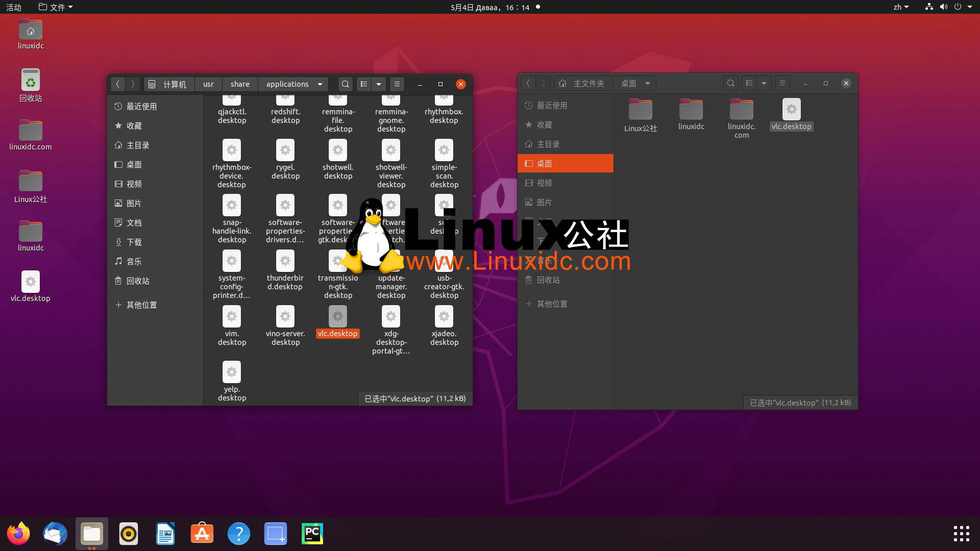Click 活动 in the top-left corner
Screen dimensions: 980x551
click(13, 7)
